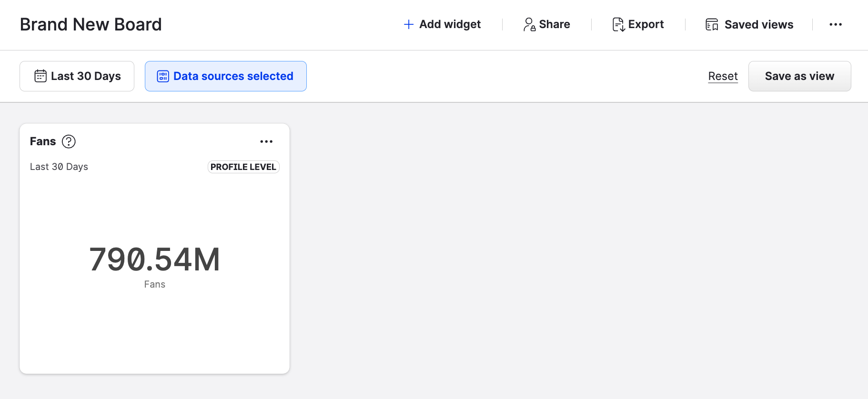Open the Fans widget help question icon
The image size is (868, 399).
pyautogui.click(x=69, y=141)
